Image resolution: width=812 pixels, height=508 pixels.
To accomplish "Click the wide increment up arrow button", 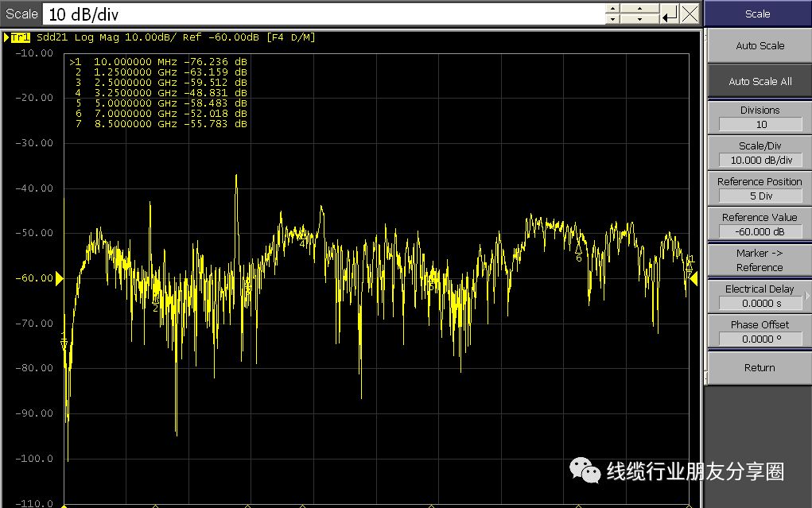I will pos(639,9).
